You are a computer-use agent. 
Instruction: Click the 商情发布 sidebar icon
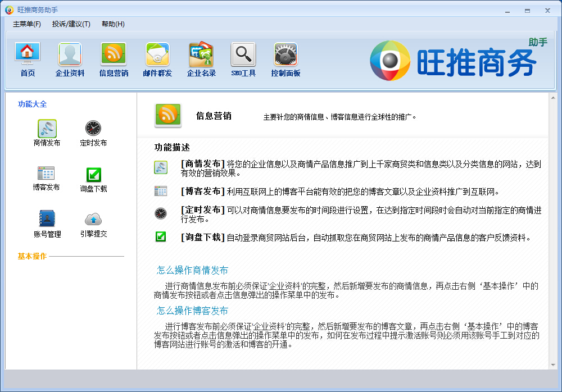coord(47,129)
